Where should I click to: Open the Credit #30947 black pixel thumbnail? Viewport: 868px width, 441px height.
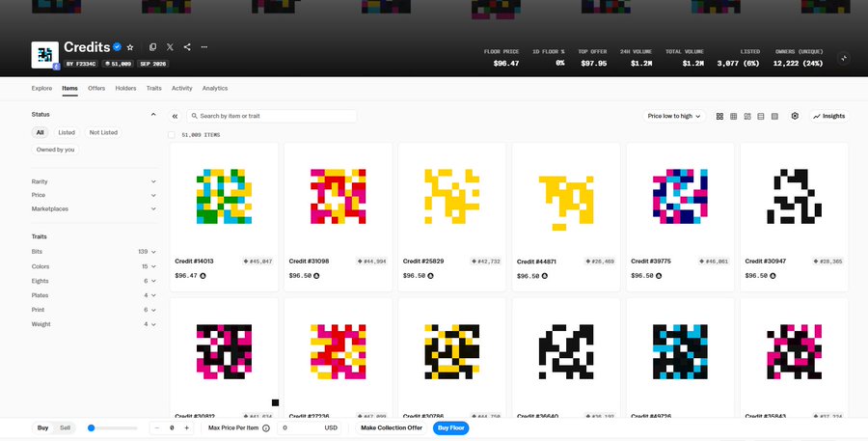coord(795,197)
